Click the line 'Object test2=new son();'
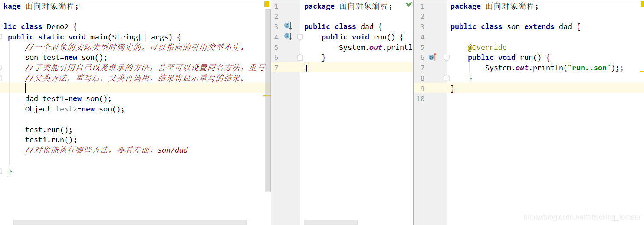644x225 pixels. pyautogui.click(x=75, y=109)
